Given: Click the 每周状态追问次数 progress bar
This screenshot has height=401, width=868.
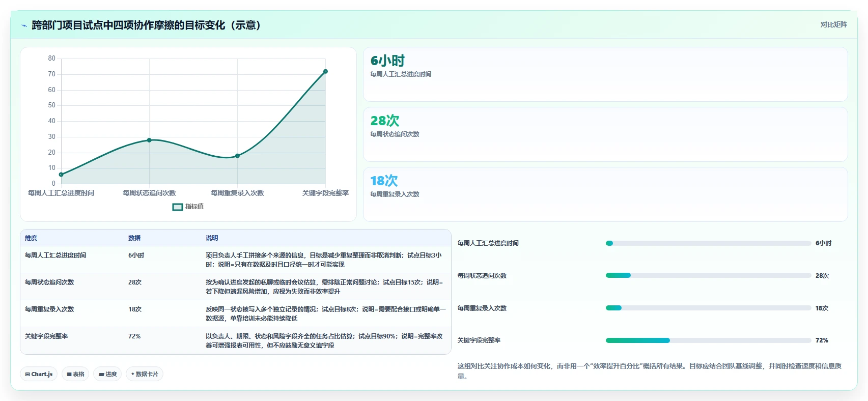Looking at the screenshot, I should point(708,275).
